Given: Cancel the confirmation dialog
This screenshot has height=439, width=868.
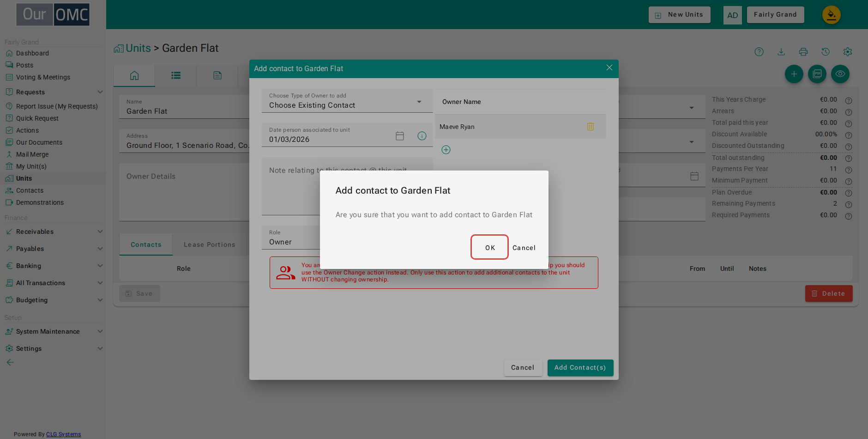Looking at the screenshot, I should [524, 248].
